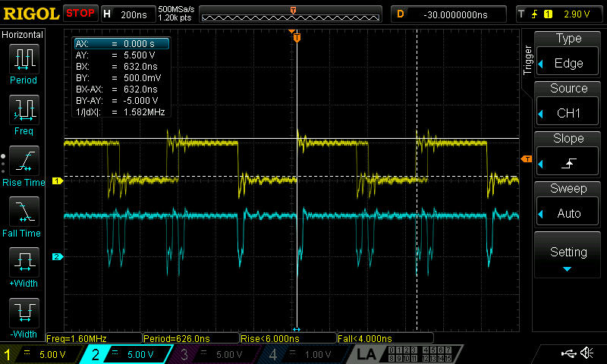Click the waveform memory navigation bar

tap(291, 14)
